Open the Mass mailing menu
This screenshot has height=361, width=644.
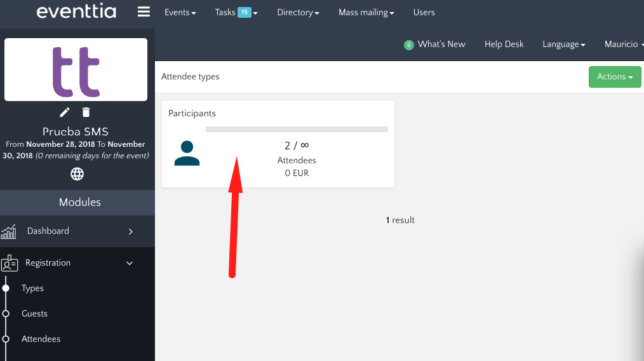click(x=366, y=13)
